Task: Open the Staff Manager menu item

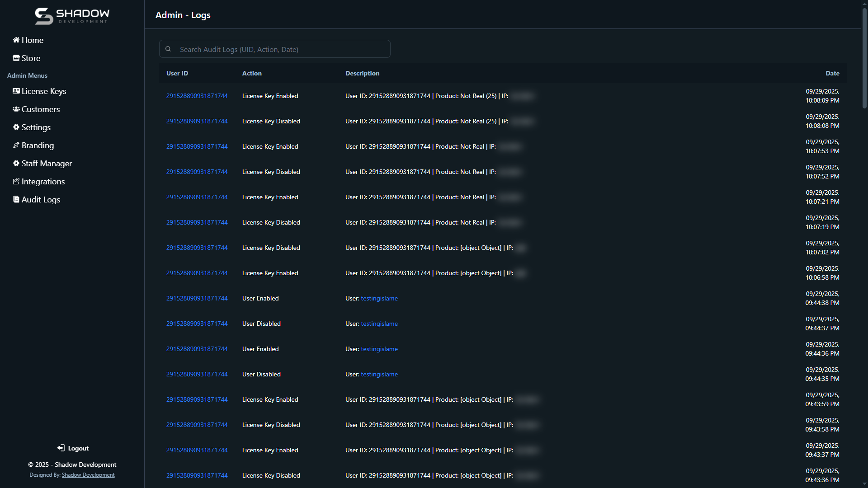Action: pyautogui.click(x=47, y=164)
